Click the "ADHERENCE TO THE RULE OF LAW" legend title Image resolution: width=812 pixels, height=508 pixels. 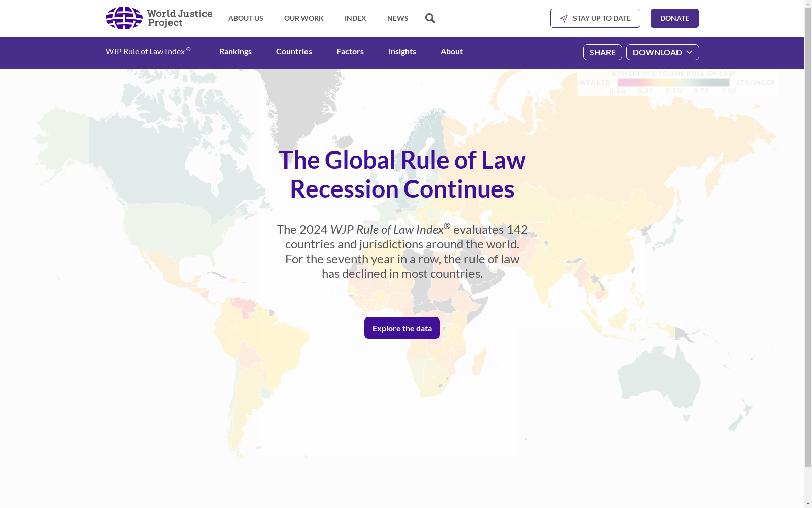673,73
